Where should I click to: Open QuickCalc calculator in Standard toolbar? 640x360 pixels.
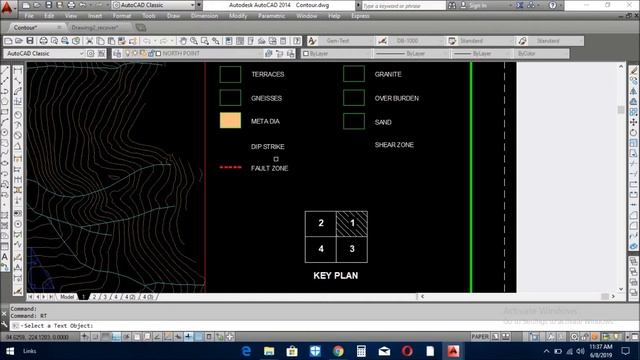pos(283,41)
